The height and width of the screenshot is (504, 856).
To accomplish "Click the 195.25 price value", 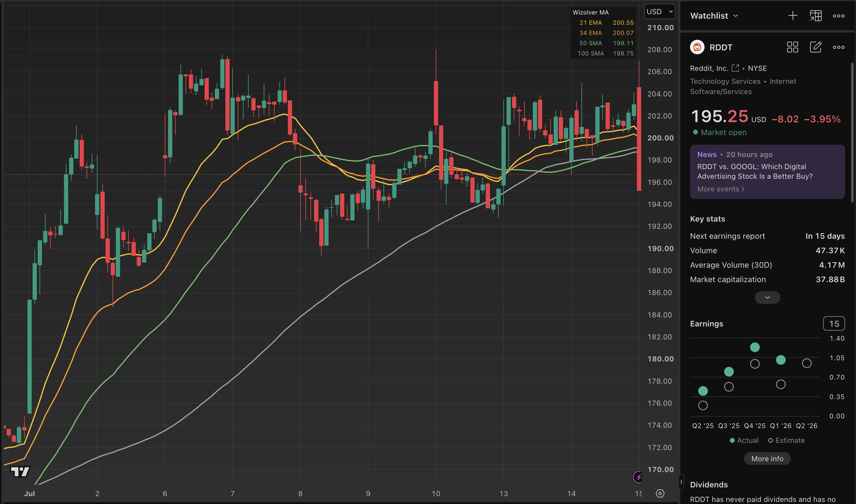I will pyautogui.click(x=719, y=116).
